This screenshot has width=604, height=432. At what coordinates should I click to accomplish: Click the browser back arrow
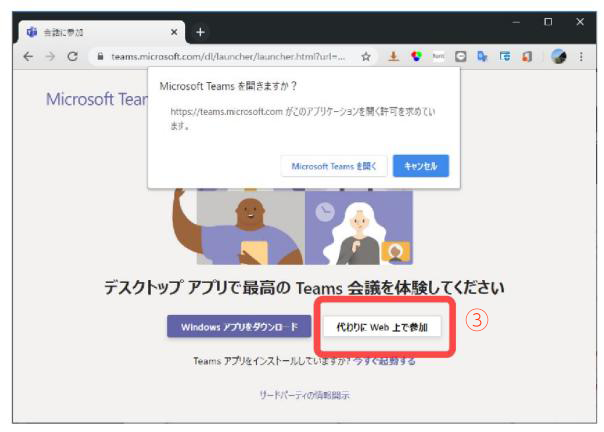pyautogui.click(x=28, y=57)
